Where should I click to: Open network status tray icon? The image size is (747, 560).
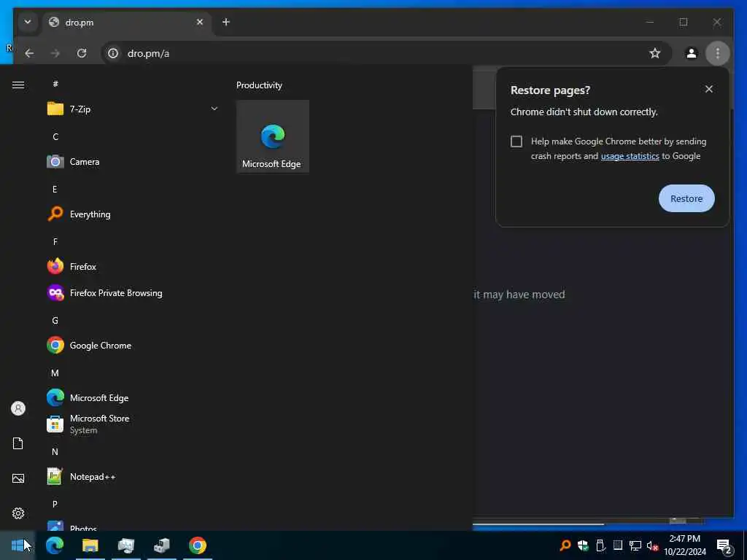[635, 545]
